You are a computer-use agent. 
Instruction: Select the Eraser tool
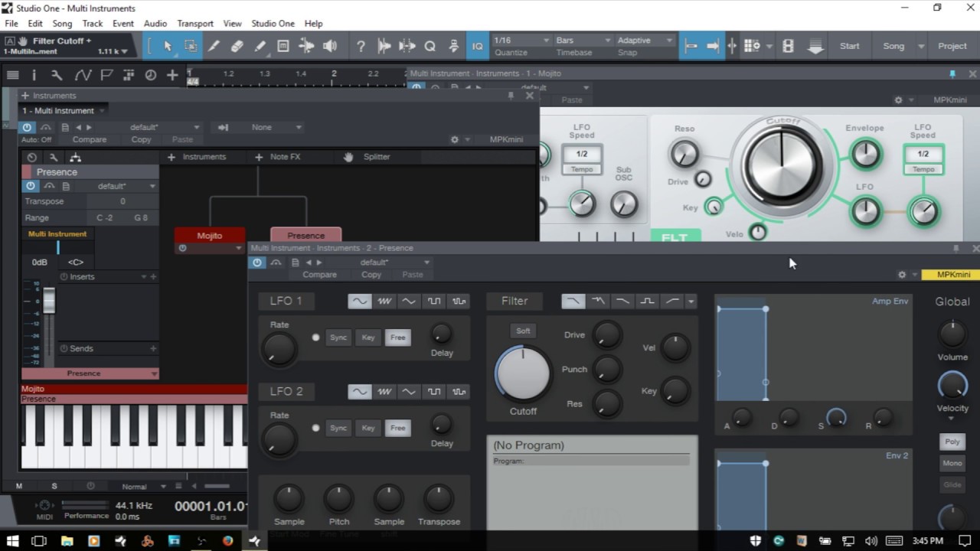point(237,46)
